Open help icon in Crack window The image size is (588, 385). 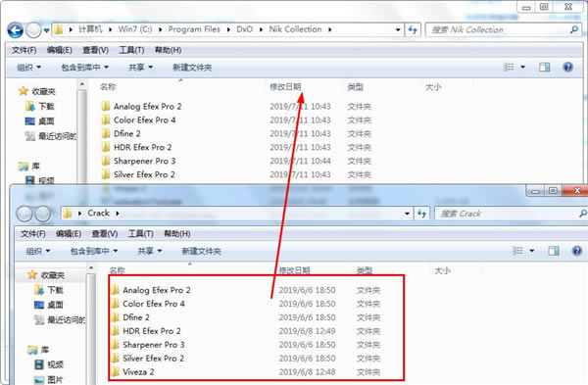click(x=577, y=251)
